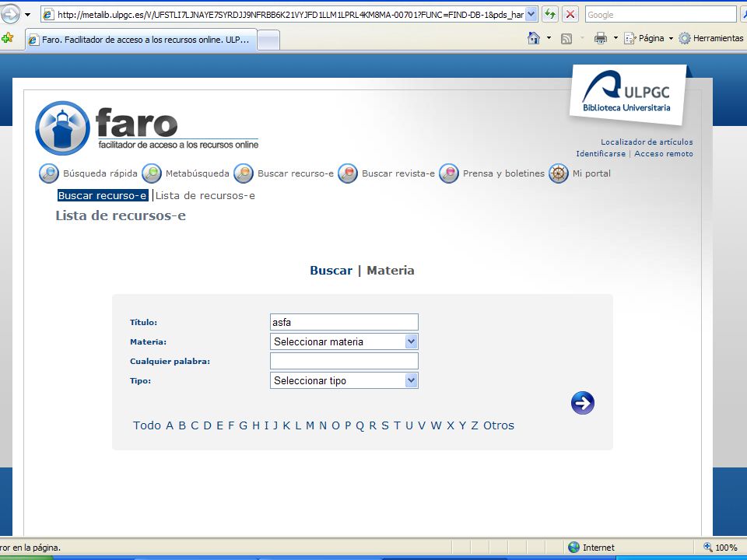This screenshot has width=747, height=560.
Task: Click the Mi portal text link
Action: (x=591, y=173)
